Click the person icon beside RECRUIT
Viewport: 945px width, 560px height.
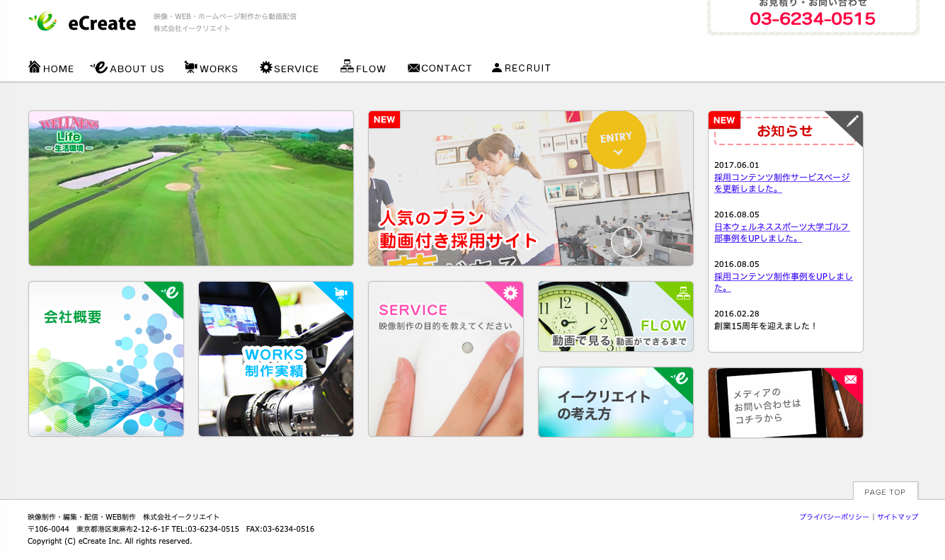coord(497,68)
